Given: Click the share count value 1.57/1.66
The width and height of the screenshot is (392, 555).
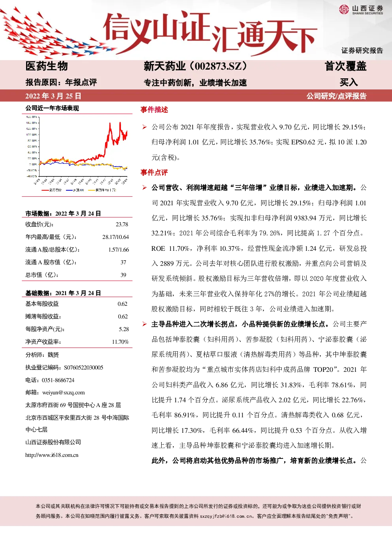Looking at the screenshot, I should [x=119, y=250].
